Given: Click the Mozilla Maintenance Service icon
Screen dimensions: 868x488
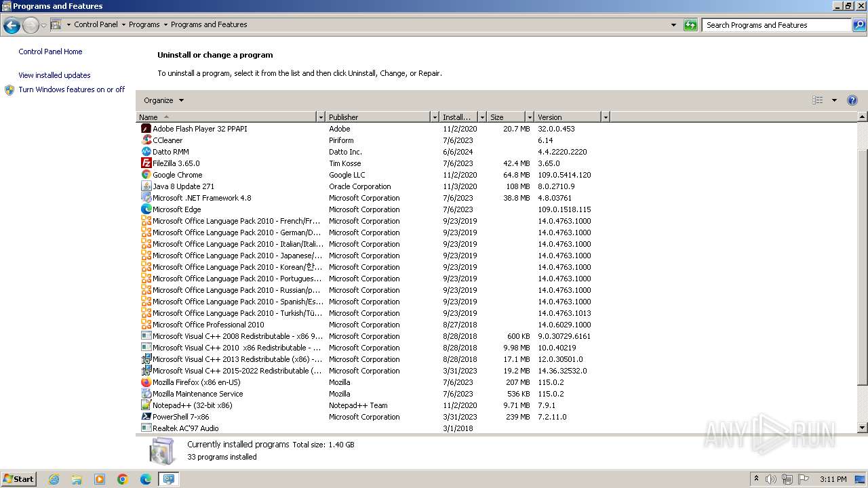Looking at the screenshot, I should pyautogui.click(x=146, y=394).
